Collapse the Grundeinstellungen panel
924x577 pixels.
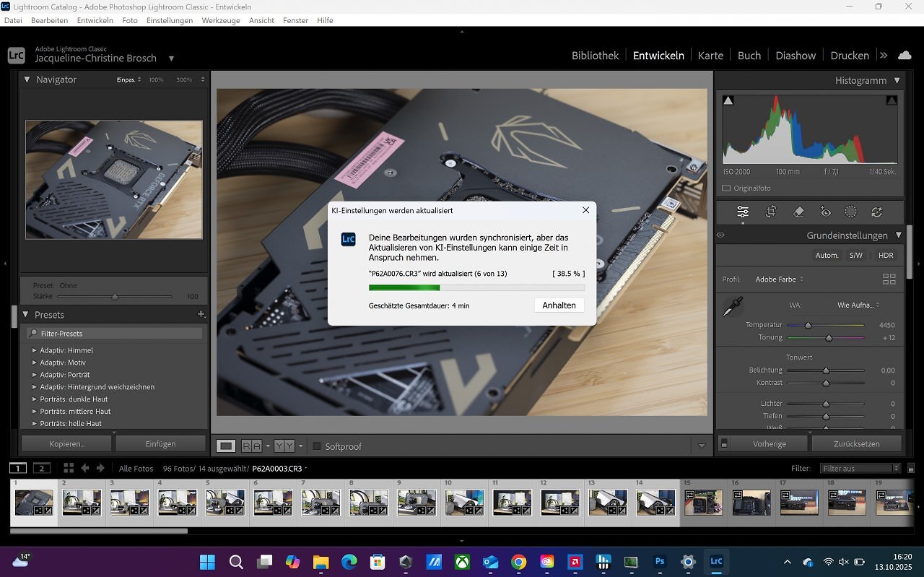point(898,235)
